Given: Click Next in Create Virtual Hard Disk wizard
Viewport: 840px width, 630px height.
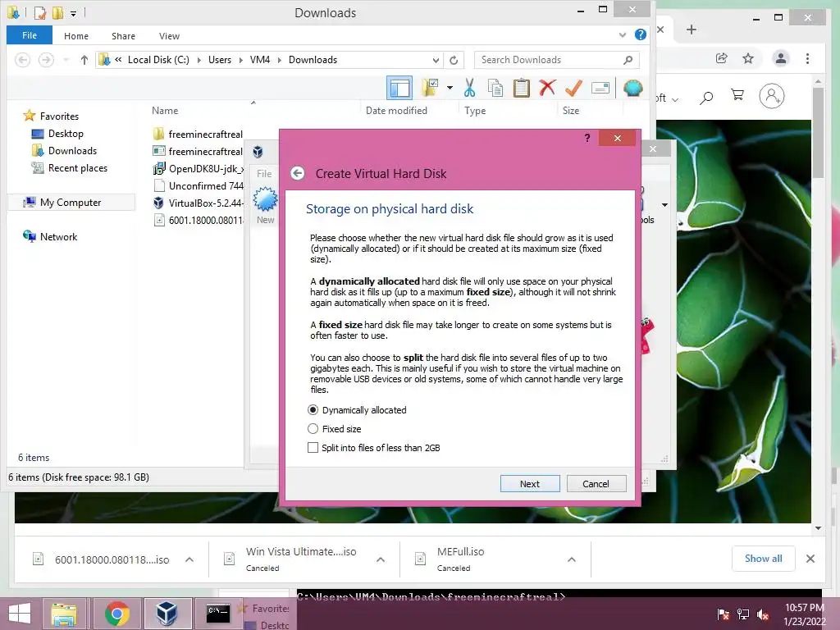Looking at the screenshot, I should [530, 484].
